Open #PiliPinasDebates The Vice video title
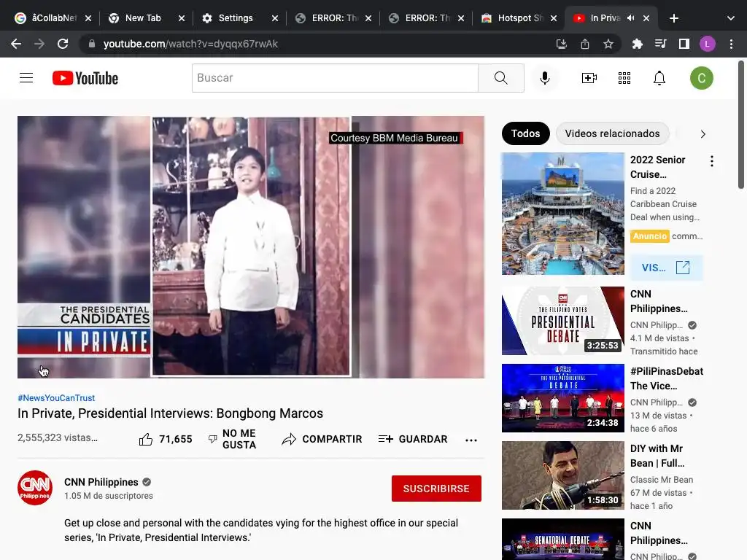This screenshot has width=747, height=560. point(667,378)
